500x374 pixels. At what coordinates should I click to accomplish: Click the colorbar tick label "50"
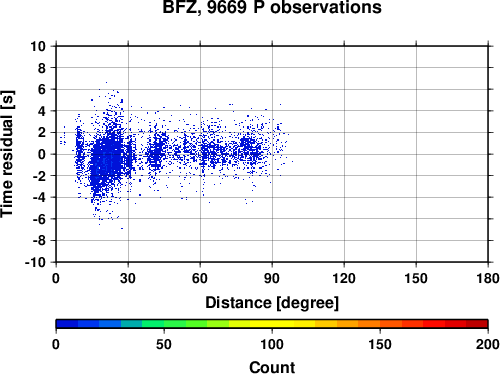pyautogui.click(x=164, y=344)
